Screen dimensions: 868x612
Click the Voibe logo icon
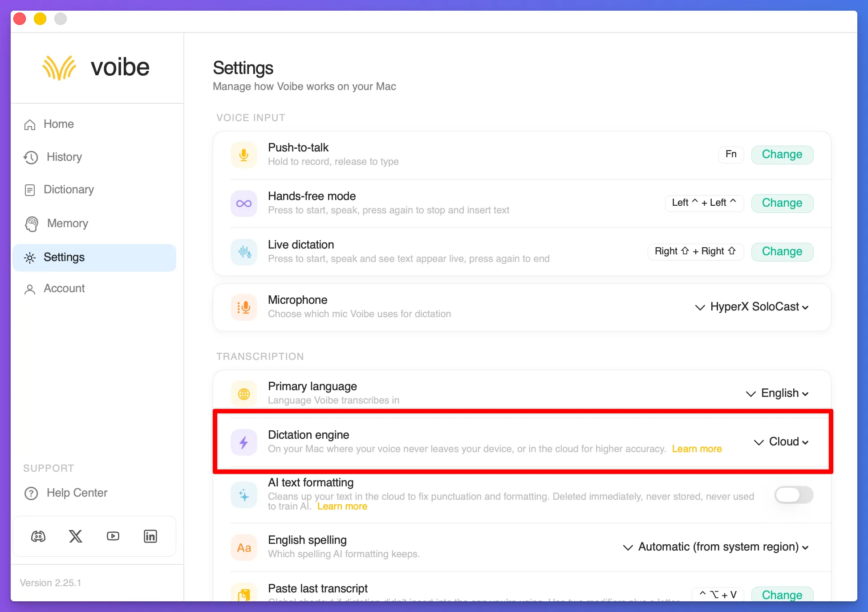point(59,68)
